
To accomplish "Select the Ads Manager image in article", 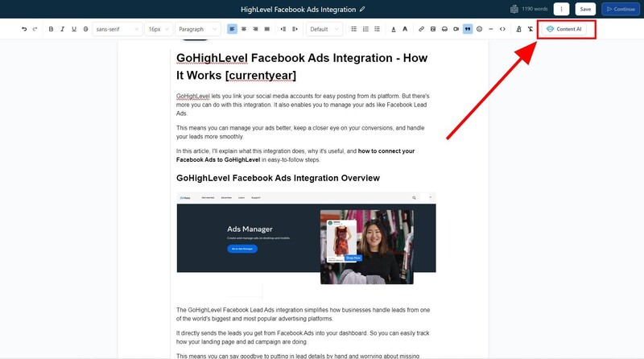I will 306,238.
